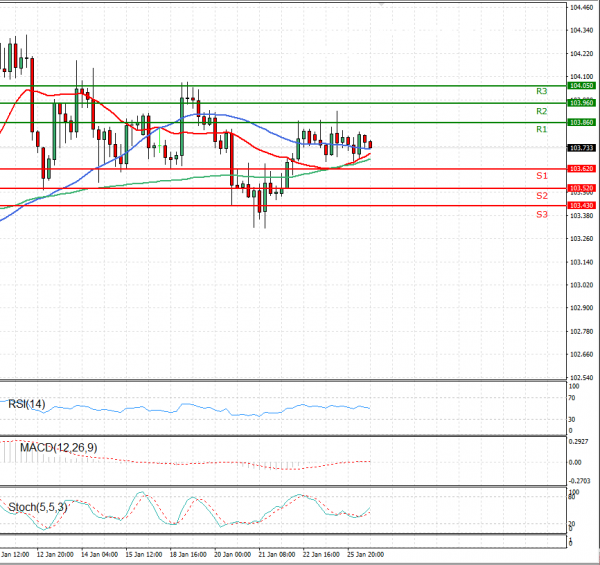
Task: Select the S2 support label
Action: (x=540, y=195)
